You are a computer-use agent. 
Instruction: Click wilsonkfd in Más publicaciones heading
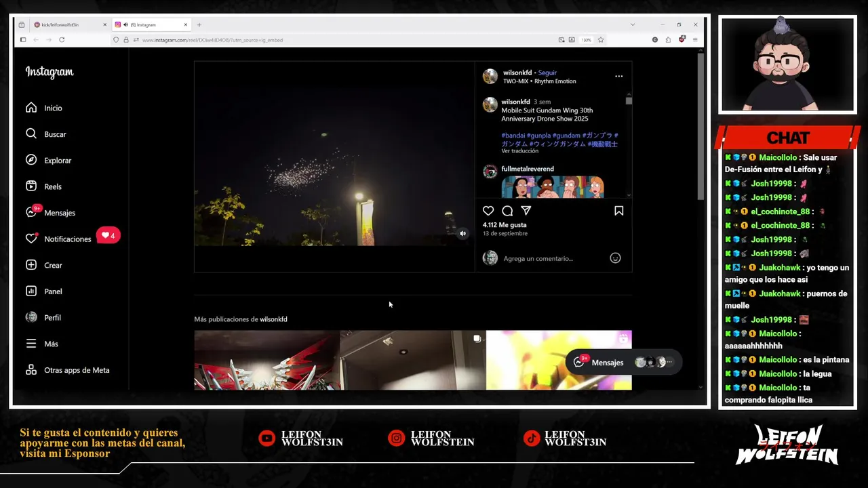273,319
